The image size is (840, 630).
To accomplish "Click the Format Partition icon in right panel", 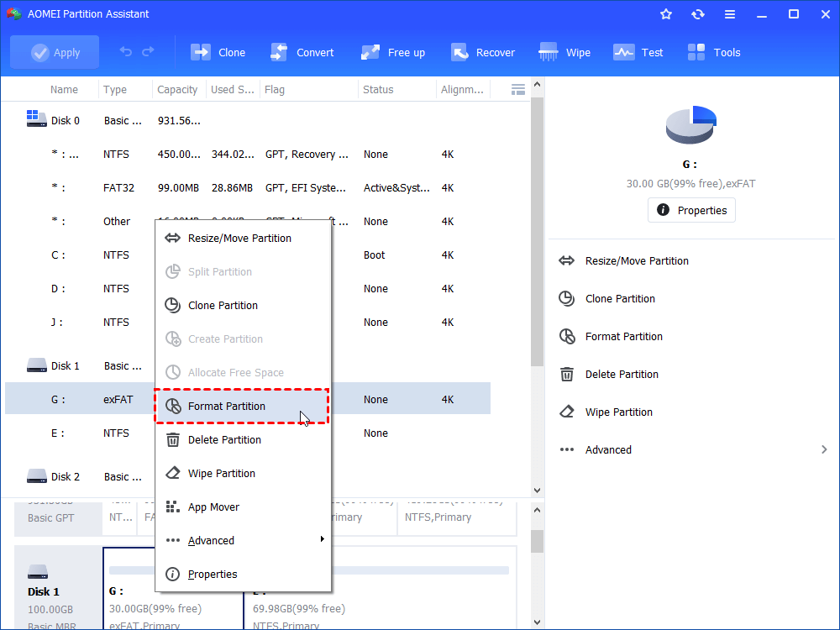I will pyautogui.click(x=567, y=337).
